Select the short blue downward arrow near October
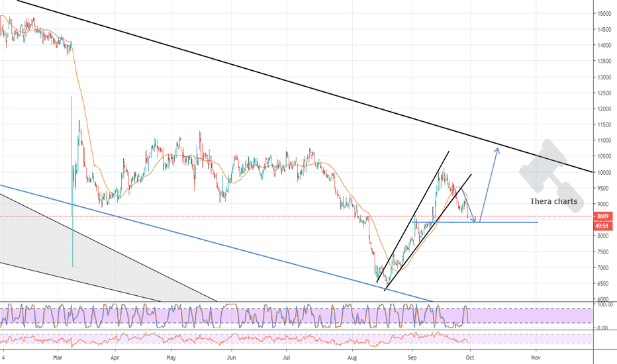Image resolution: width=617 pixels, height=364 pixels. click(x=469, y=205)
